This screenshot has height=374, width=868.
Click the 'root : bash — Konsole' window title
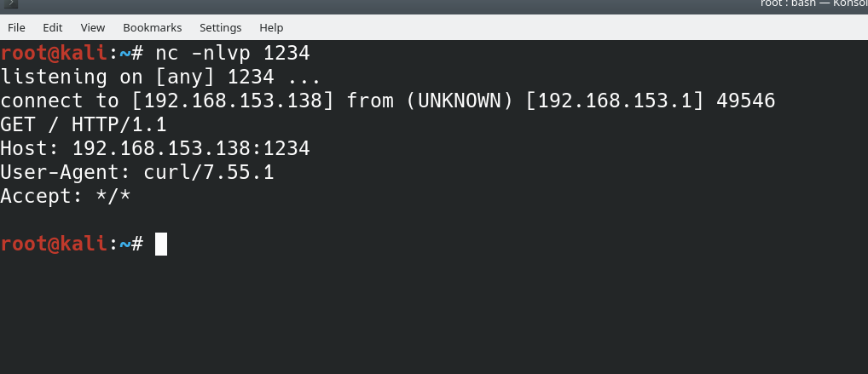tap(813, 5)
